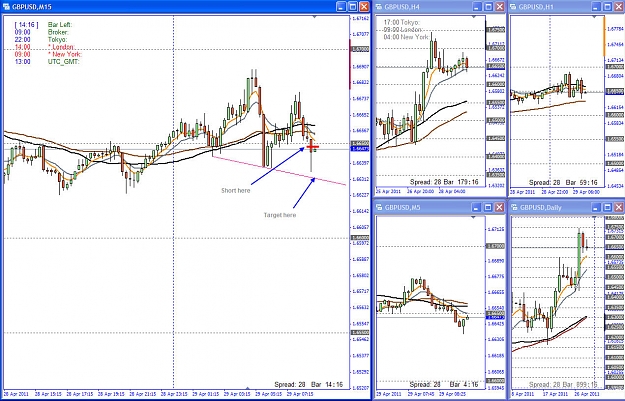Click the chart icon in GBPUSD,H4 title bar
625x401 pixels.
click(379, 6)
